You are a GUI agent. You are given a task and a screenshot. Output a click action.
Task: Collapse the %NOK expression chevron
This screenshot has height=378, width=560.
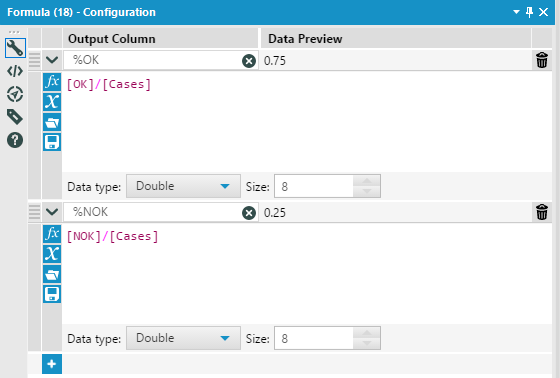tap(52, 212)
